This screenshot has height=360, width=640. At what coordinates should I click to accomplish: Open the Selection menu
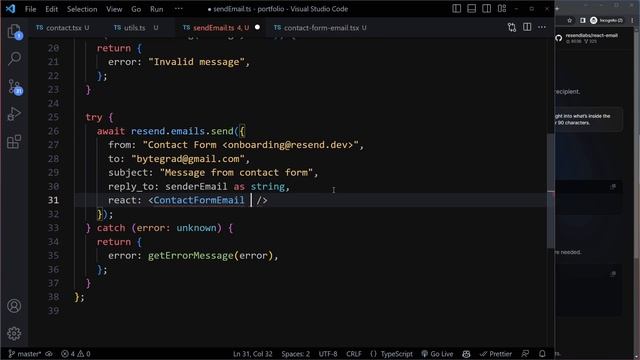pos(82,9)
